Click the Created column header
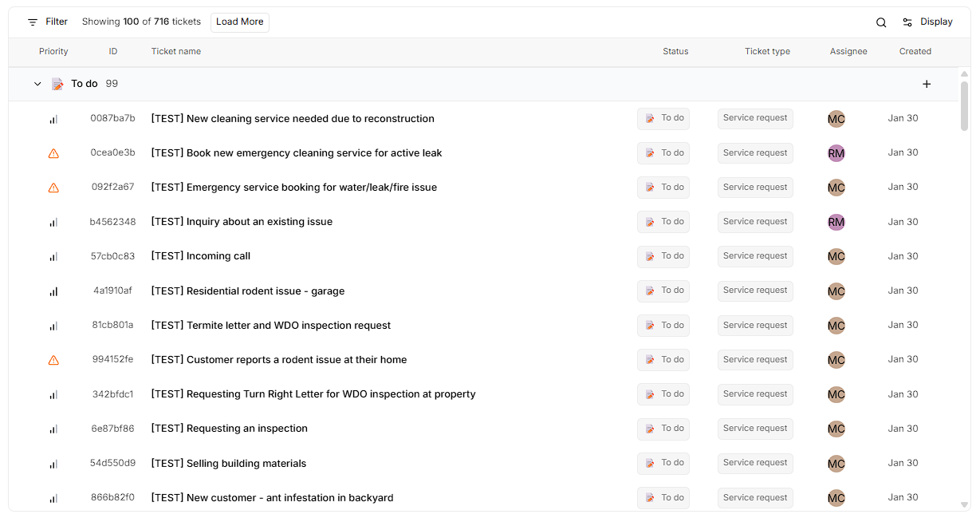980x518 pixels. (x=915, y=51)
